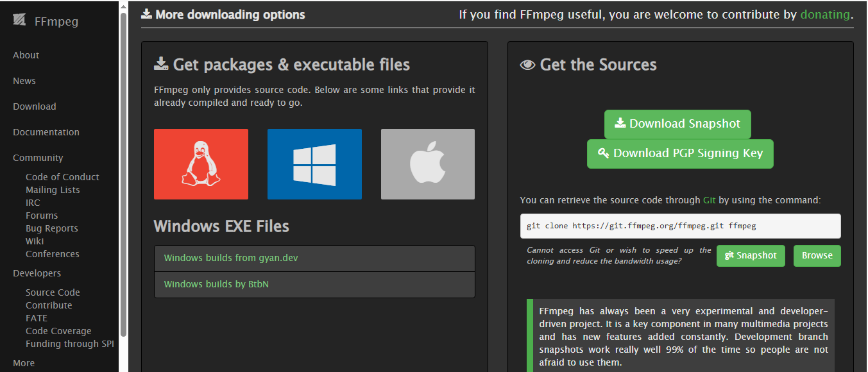Open the Developers section in sidebar
The width and height of the screenshot is (868, 372).
(x=37, y=273)
